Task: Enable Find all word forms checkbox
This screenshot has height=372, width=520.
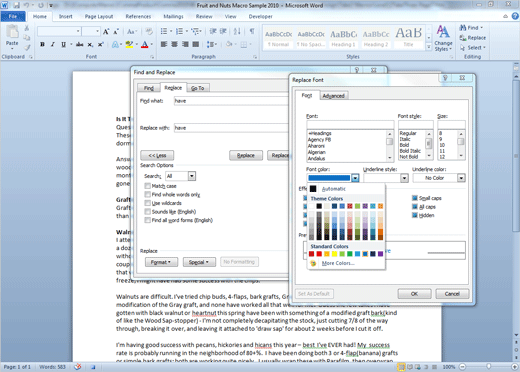Action: coord(147,220)
